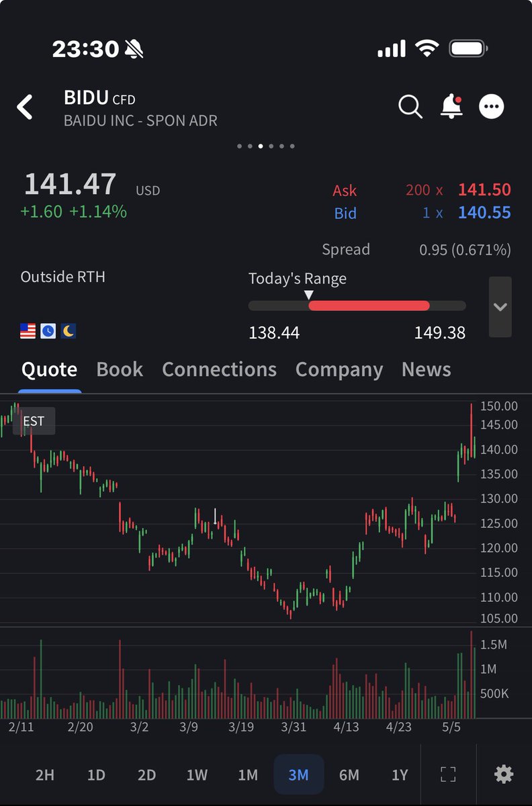Tap the Outside RTH label
532x806 pixels.
pyautogui.click(x=63, y=277)
